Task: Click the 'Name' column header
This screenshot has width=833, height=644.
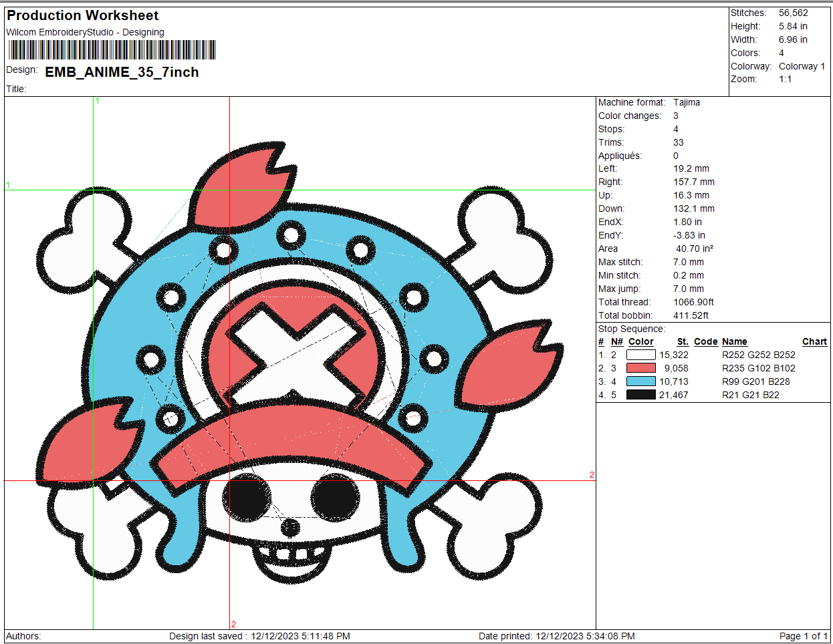Action: pos(734,341)
